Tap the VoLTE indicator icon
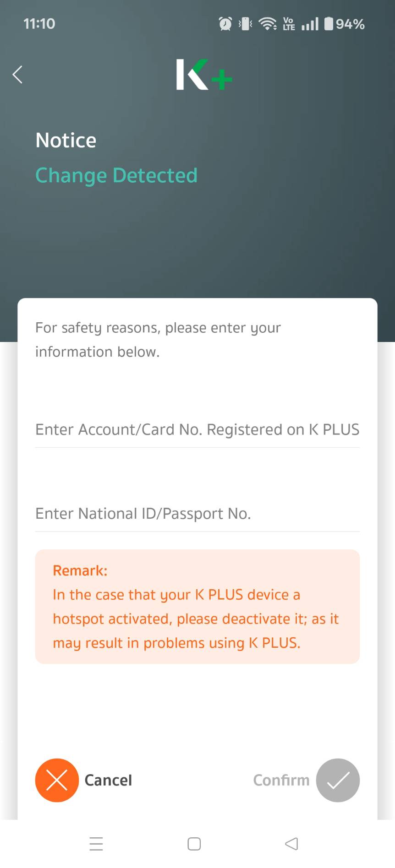 (289, 24)
